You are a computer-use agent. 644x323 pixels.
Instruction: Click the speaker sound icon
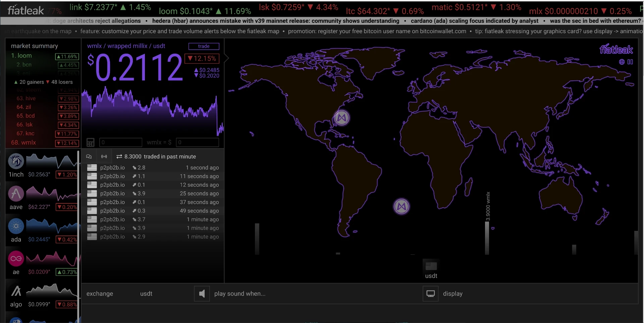tap(202, 294)
